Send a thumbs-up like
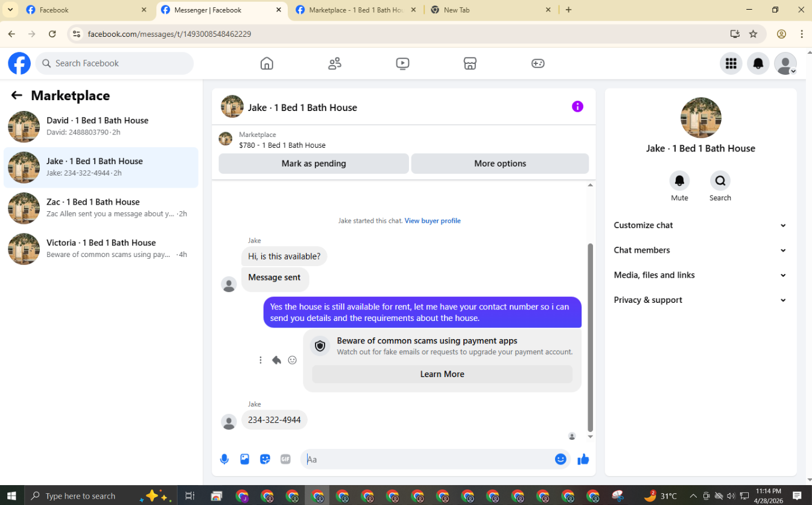This screenshot has width=812, height=505. click(x=583, y=460)
